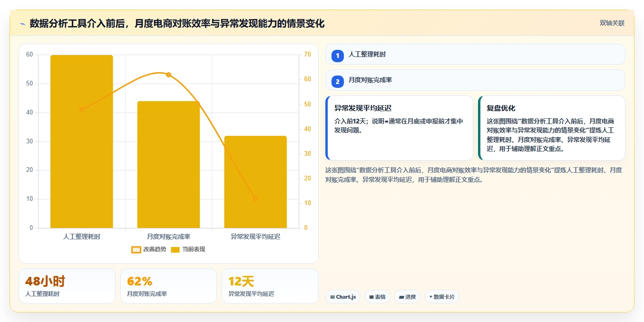The height and width of the screenshot is (322, 644).
Task: Click the 异常发现平均延迟 x-axis label
Action: coord(255,236)
